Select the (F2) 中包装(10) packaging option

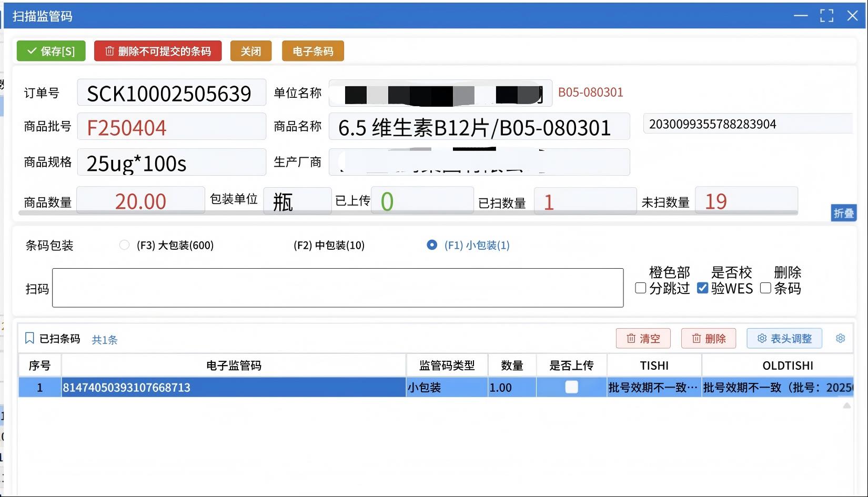click(328, 245)
